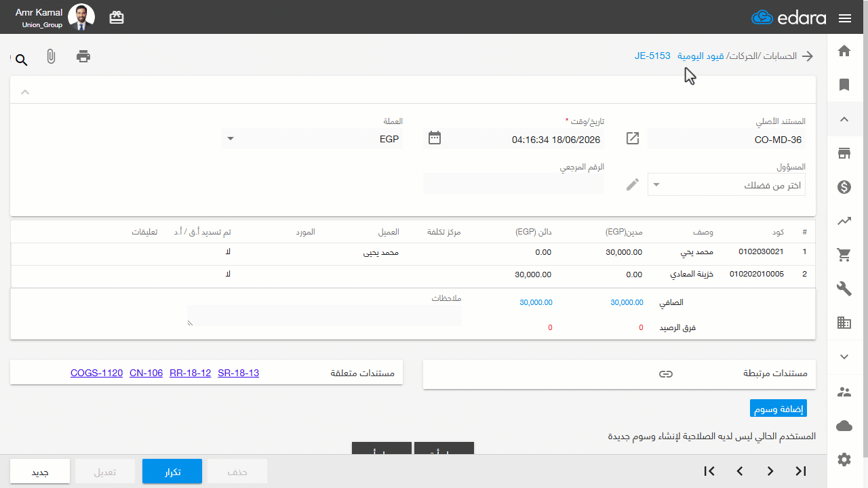
Task: Open the gift box icon in header
Action: click(117, 18)
